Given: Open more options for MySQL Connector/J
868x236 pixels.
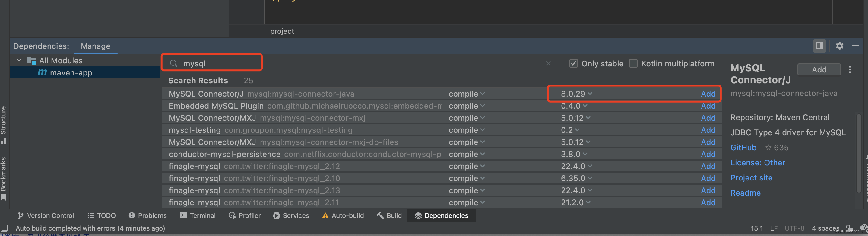Looking at the screenshot, I should point(850,69).
